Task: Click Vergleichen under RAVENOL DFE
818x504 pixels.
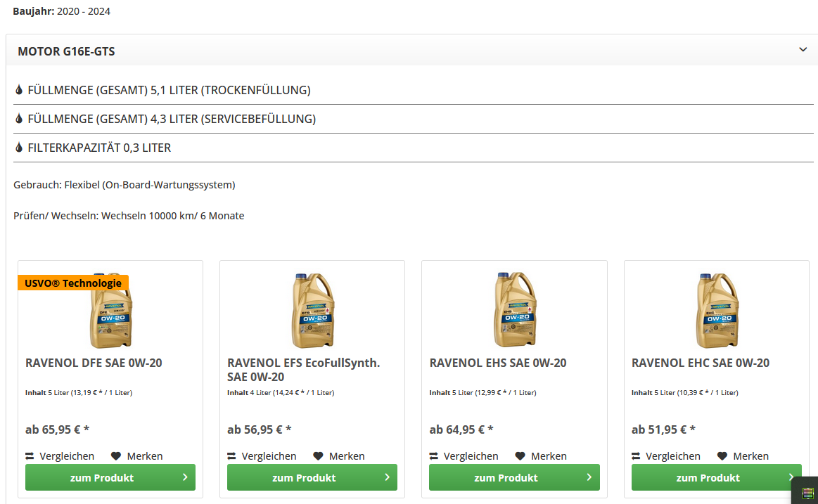Action: click(x=67, y=456)
